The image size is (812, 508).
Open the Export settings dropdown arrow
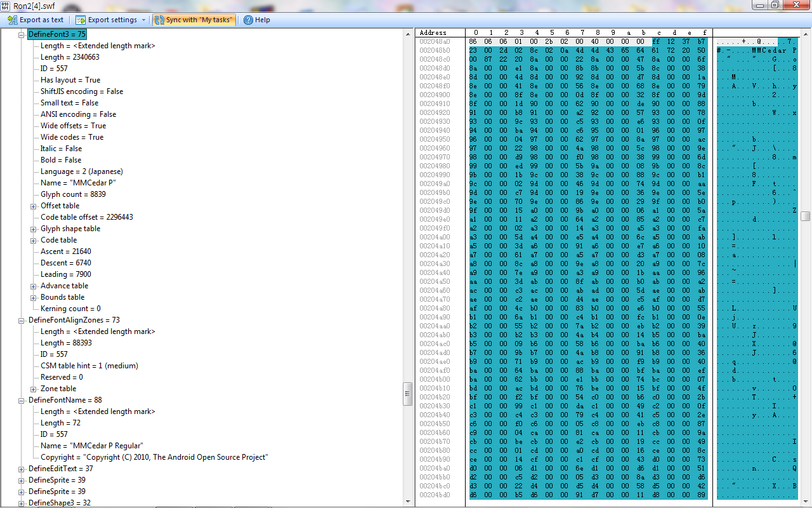pyautogui.click(x=143, y=20)
